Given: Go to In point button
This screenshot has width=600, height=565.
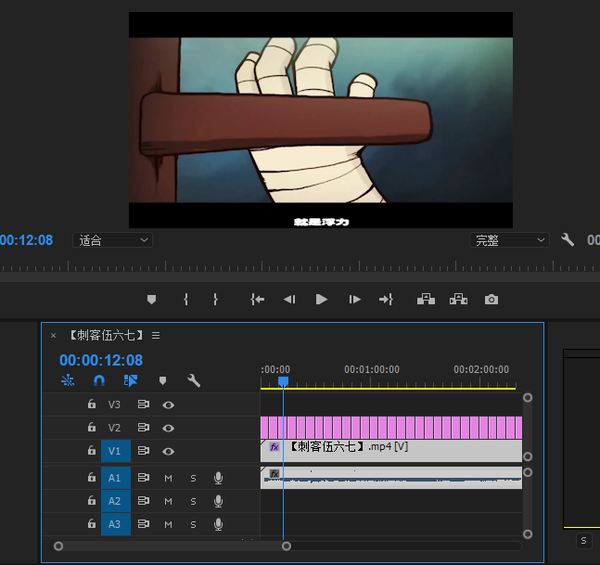Looking at the screenshot, I should [257, 299].
